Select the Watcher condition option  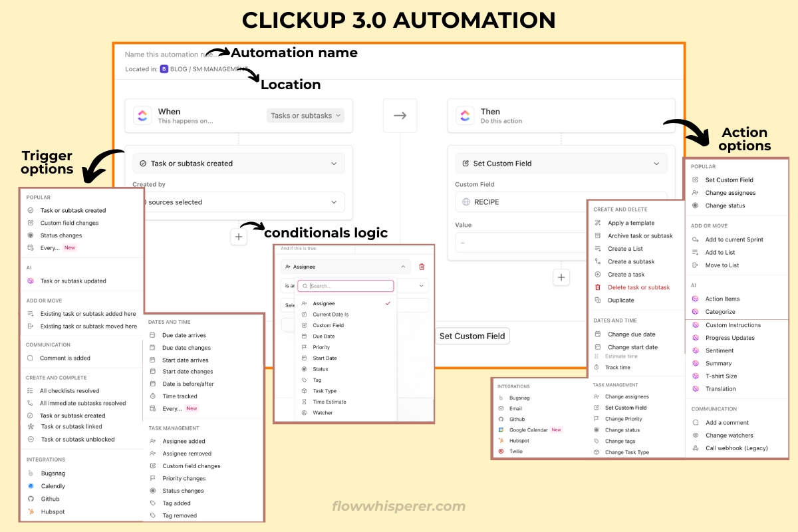(323, 413)
